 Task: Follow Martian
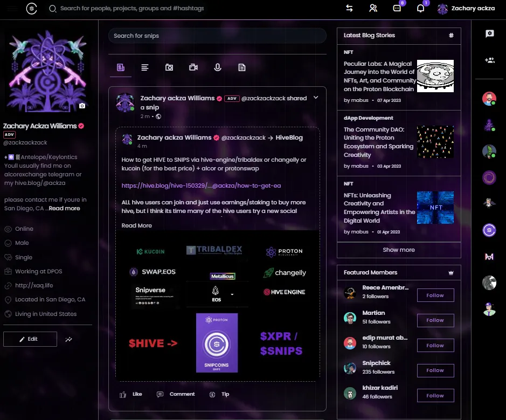(x=435, y=320)
